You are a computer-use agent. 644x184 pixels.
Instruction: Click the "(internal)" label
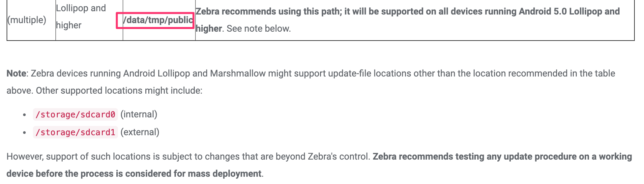coord(139,114)
